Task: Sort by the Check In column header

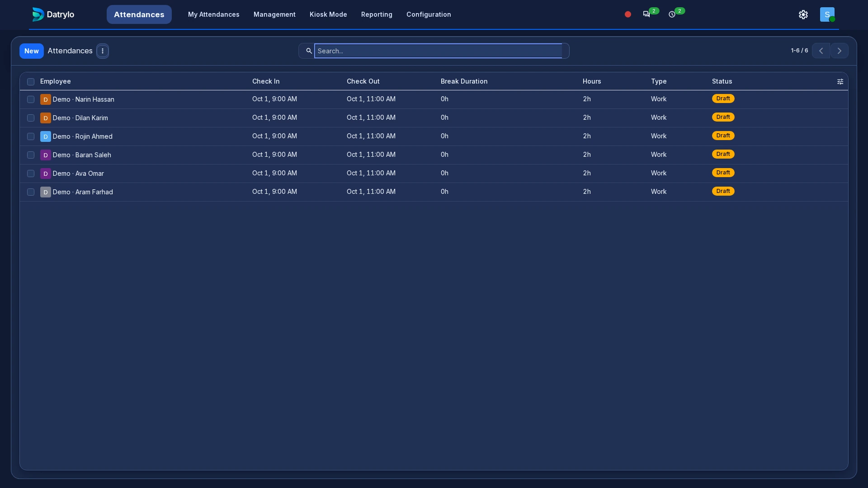Action: 266,81
